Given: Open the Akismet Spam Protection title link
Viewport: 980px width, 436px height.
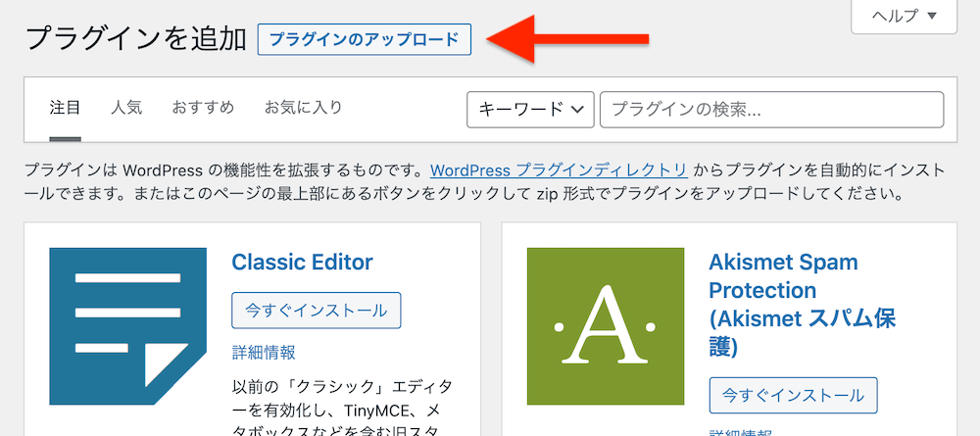Looking at the screenshot, I should (803, 304).
